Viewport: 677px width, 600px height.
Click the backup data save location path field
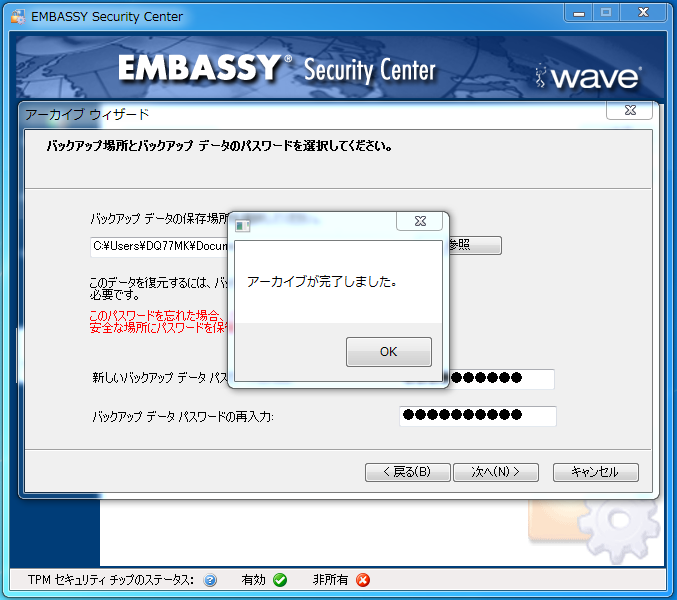point(159,246)
